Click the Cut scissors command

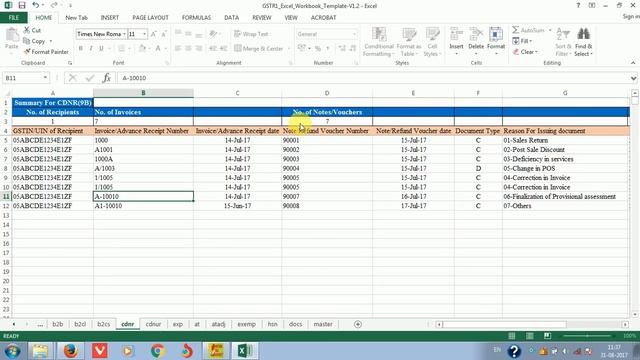(32, 30)
